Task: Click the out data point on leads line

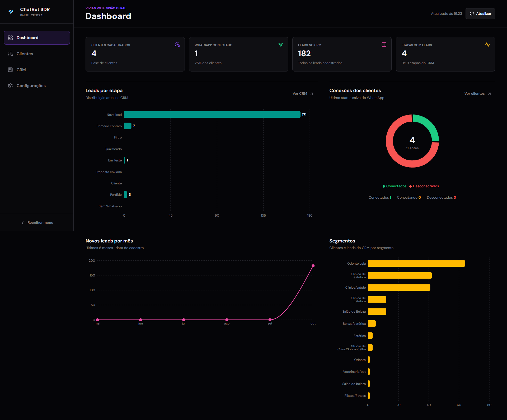Action: pyautogui.click(x=313, y=266)
